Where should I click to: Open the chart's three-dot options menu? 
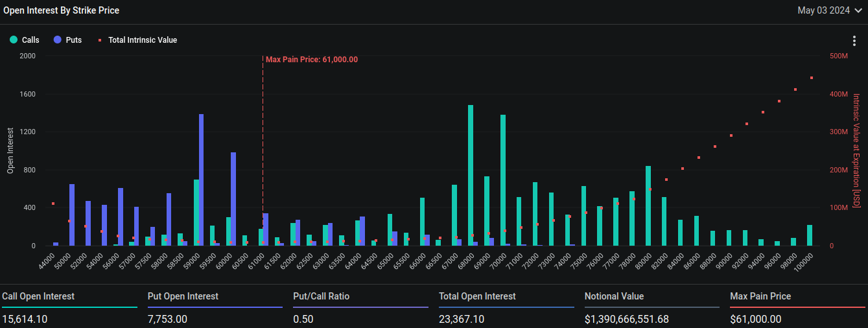pos(854,41)
